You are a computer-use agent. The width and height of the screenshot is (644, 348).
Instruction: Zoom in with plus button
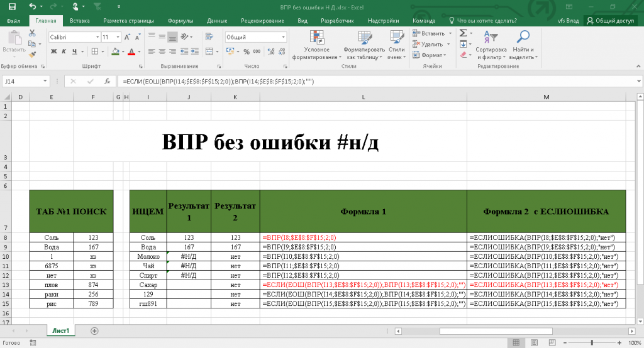619,343
